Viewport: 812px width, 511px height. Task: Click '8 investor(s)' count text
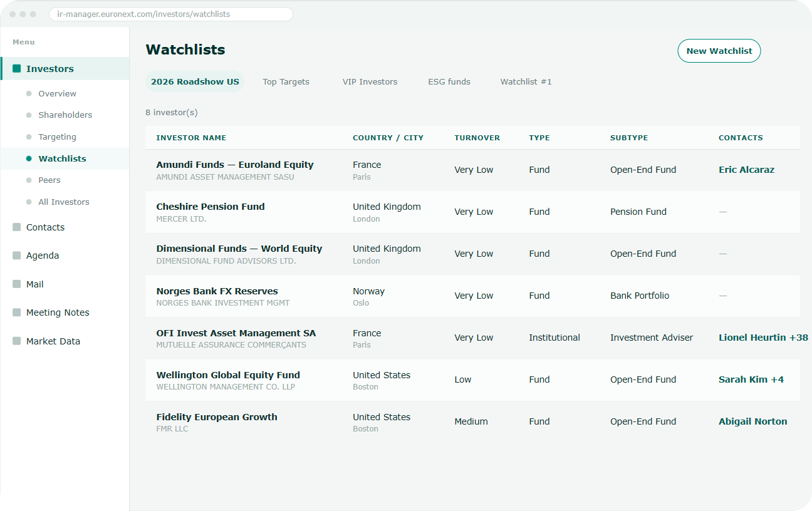172,113
